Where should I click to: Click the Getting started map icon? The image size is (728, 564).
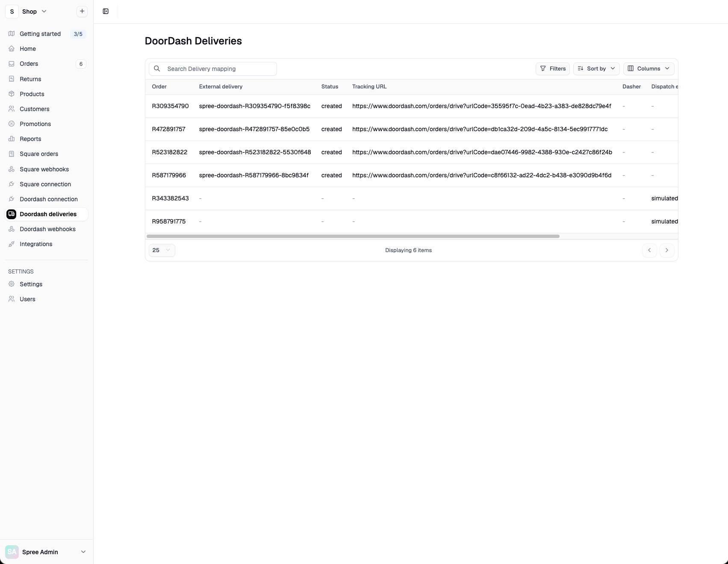click(x=12, y=34)
